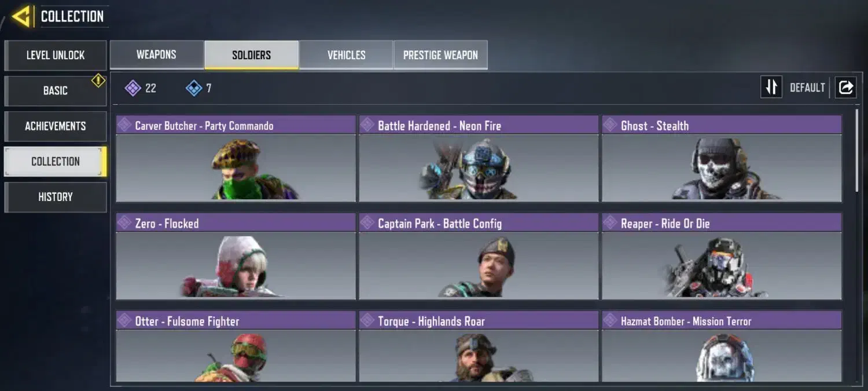Viewport: 868px width, 391px height.
Task: Go to the Achievements section
Action: [56, 126]
